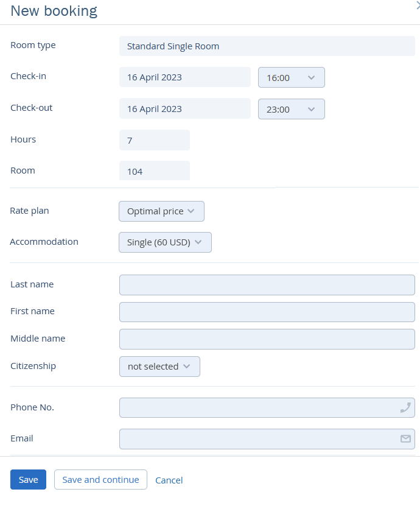Viewport: 420px width, 506px height.
Task: Open the Single (60 USD) accommodation dropdown
Action: (165, 242)
